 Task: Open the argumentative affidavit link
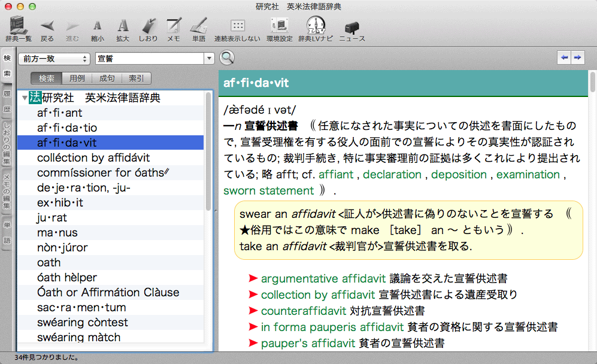[323, 279]
